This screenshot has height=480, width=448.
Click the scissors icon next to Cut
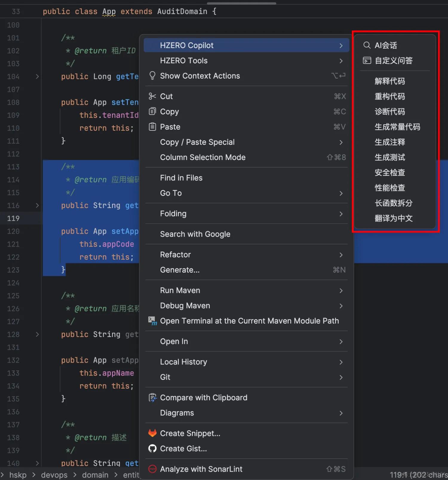tap(152, 96)
